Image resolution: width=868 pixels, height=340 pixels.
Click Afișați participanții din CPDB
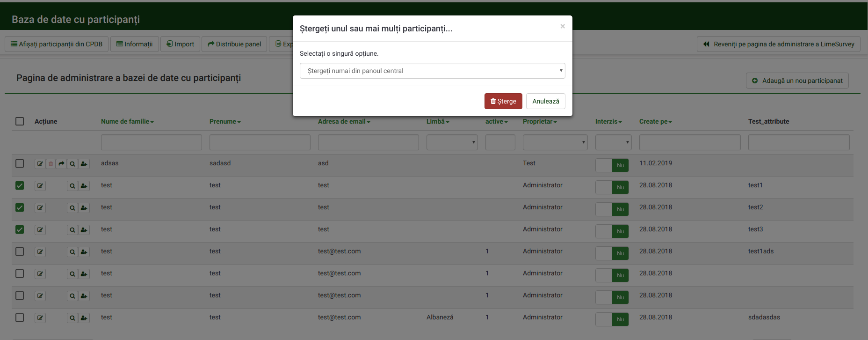click(57, 44)
